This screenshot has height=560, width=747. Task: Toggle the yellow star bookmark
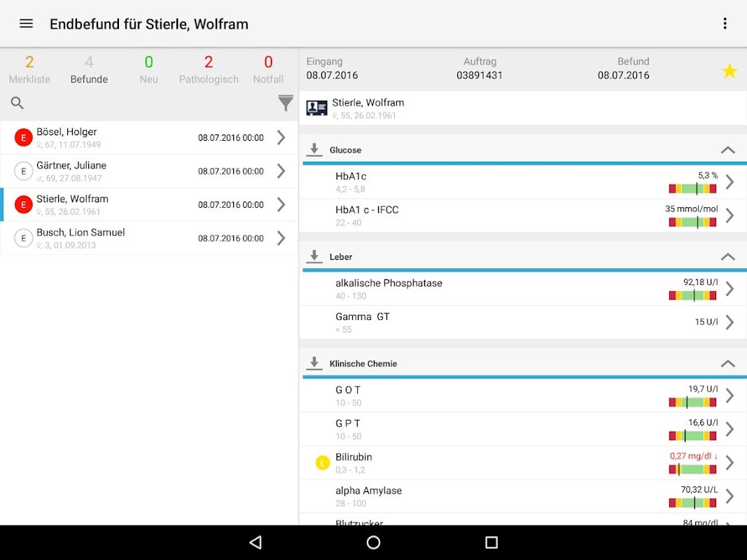pos(729,71)
